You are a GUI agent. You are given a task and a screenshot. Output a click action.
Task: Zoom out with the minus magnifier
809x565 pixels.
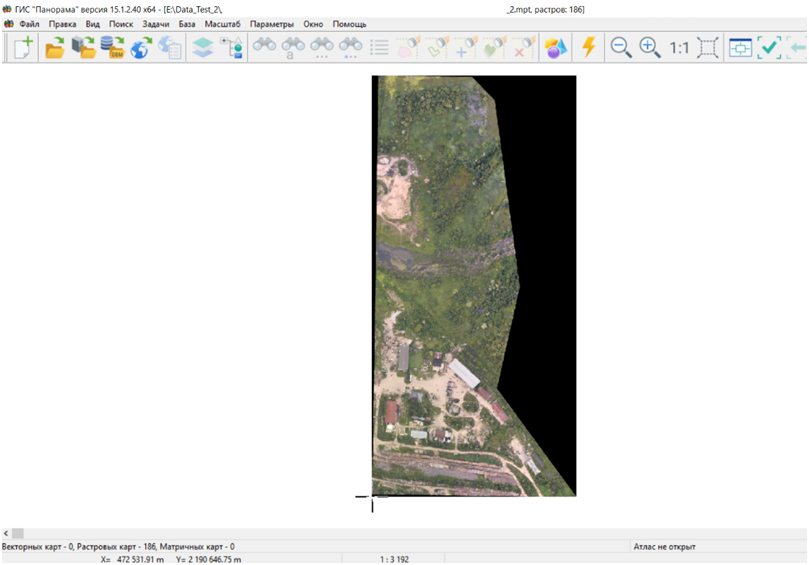[x=621, y=47]
